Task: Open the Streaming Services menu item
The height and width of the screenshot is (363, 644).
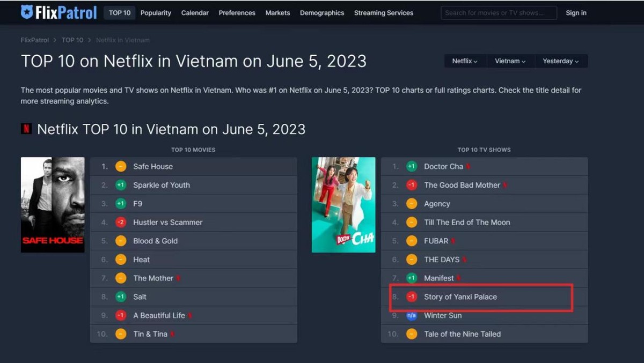Action: 384,13
